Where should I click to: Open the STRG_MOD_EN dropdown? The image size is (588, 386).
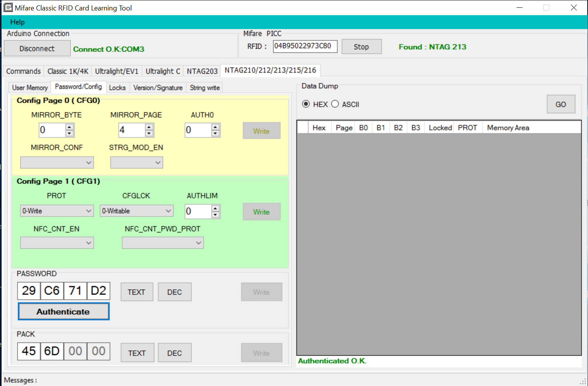click(x=136, y=162)
